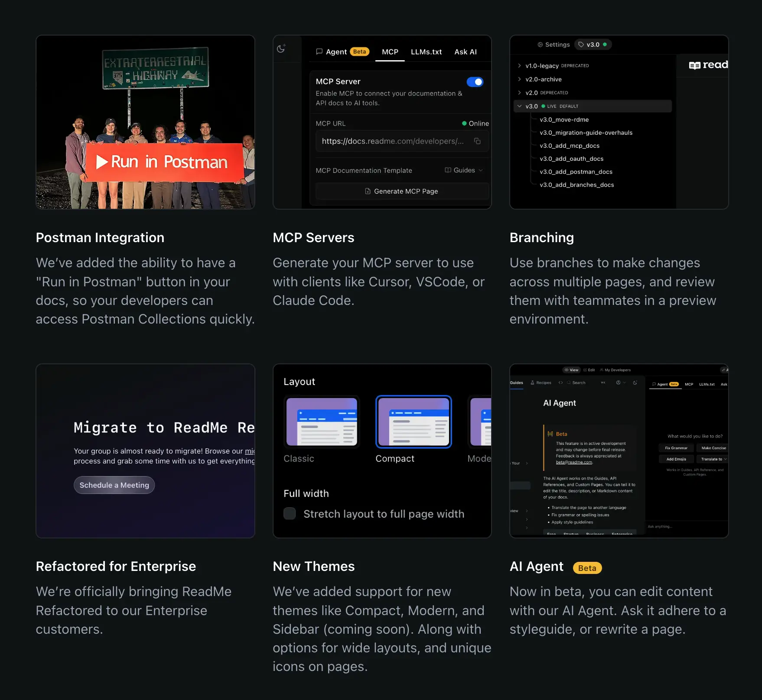This screenshot has height=700, width=762.
Task: Select the Classic layout thumbnail
Action: (322, 422)
